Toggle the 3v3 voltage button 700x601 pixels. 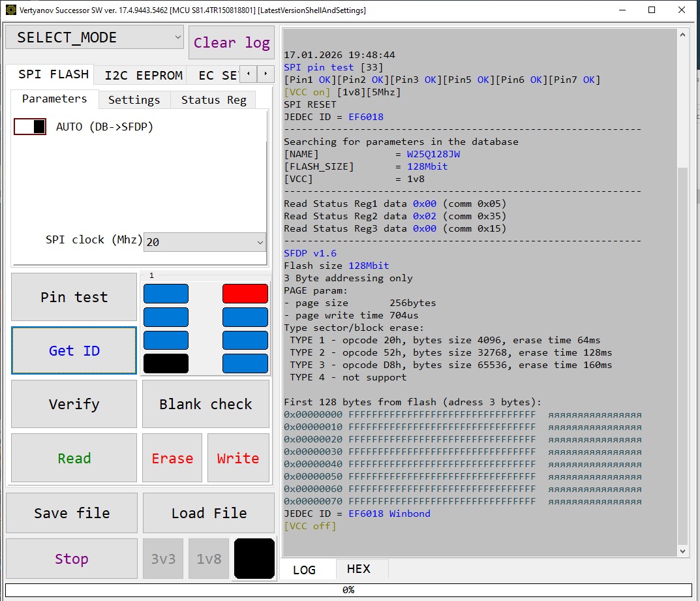(x=163, y=559)
